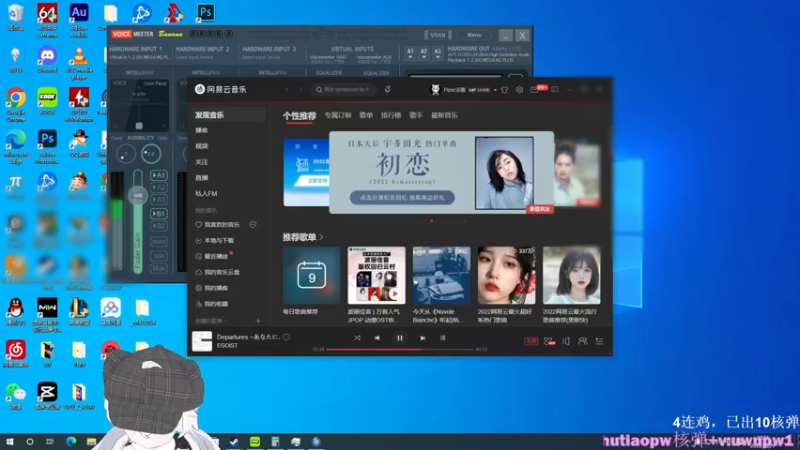The width and height of the screenshot is (800, 450).
Task: Like the Departures song with heart icon
Action: (286, 337)
